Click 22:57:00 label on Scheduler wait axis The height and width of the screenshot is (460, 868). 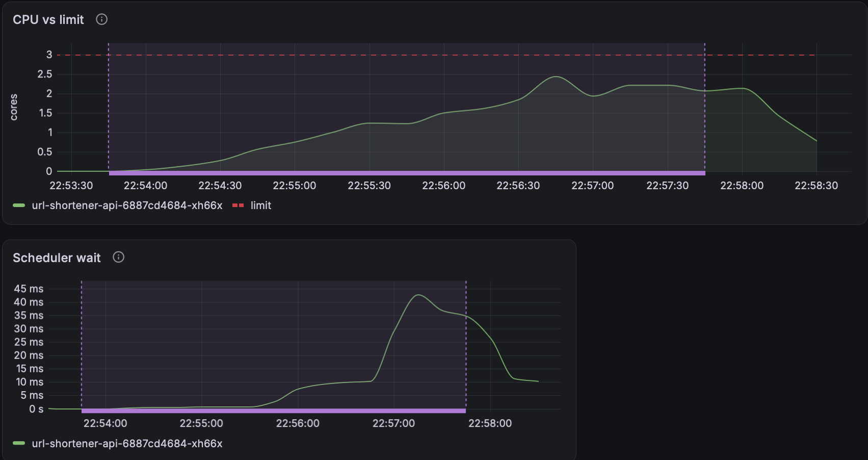[394, 423]
